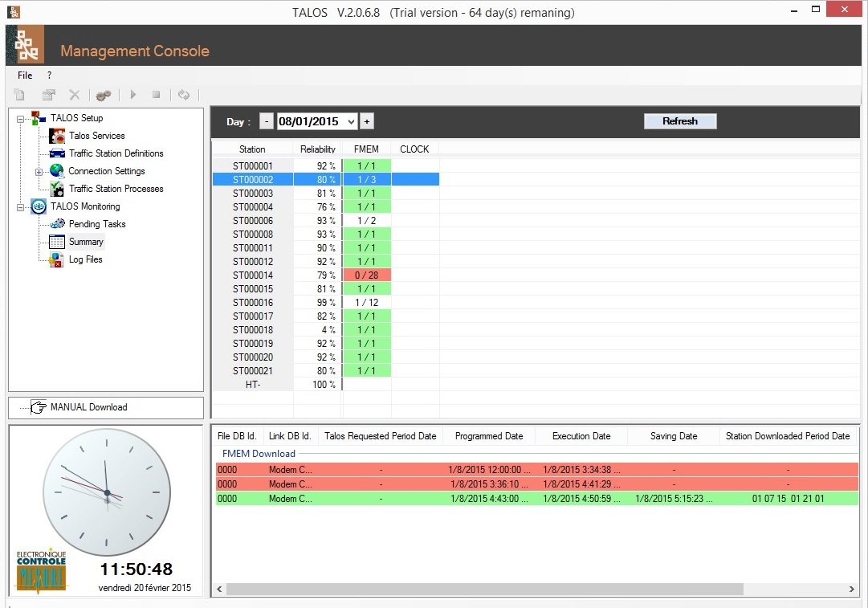Click the Saving Date column header

674,436
